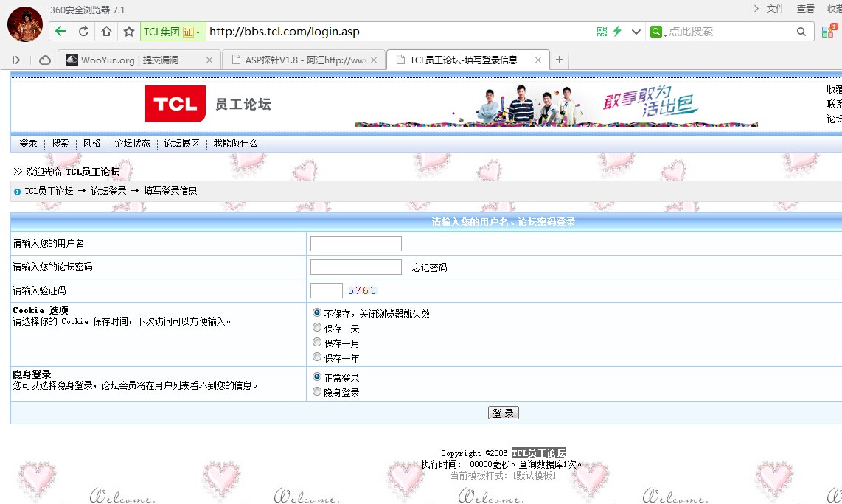
Task: Click 默认模板 template style link
Action: point(535,475)
